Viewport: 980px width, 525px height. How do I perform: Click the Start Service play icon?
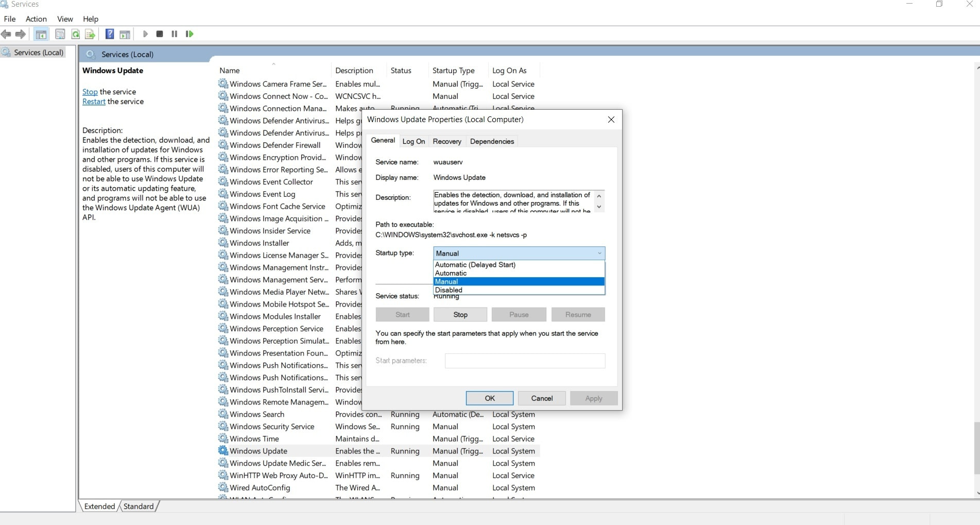click(145, 34)
